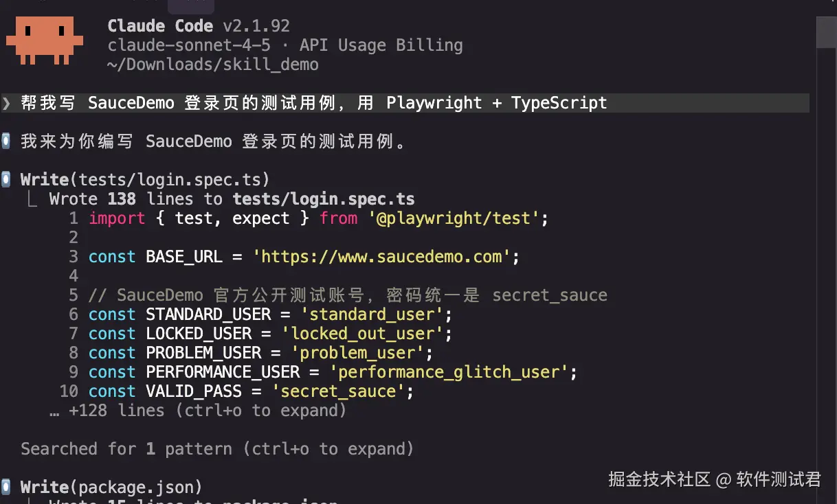The image size is (837, 504).
Task: Click the Claude Code v2.1.92 title text
Action: click(x=199, y=26)
